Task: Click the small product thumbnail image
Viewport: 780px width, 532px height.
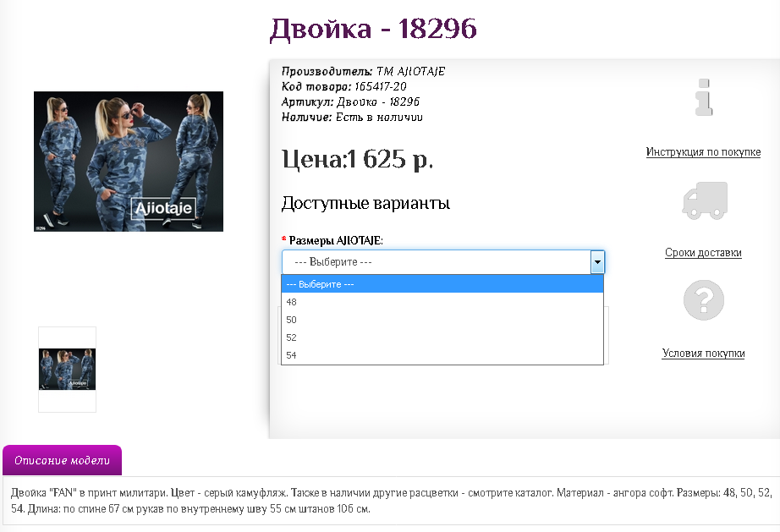Action: pos(67,370)
